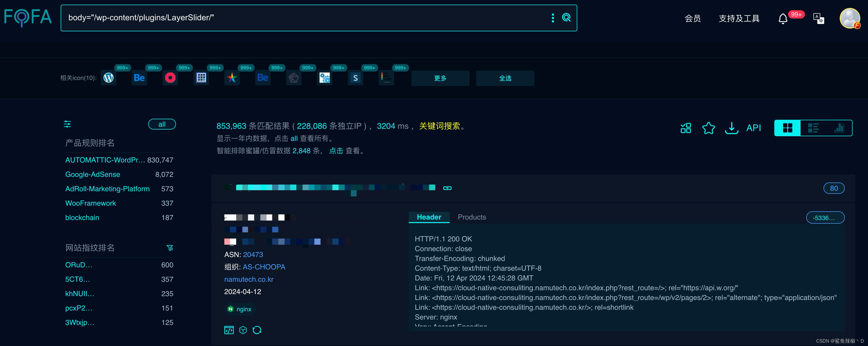The width and height of the screenshot is (868, 346).
Task: Click the 关键词搜索 link
Action: pos(439,126)
